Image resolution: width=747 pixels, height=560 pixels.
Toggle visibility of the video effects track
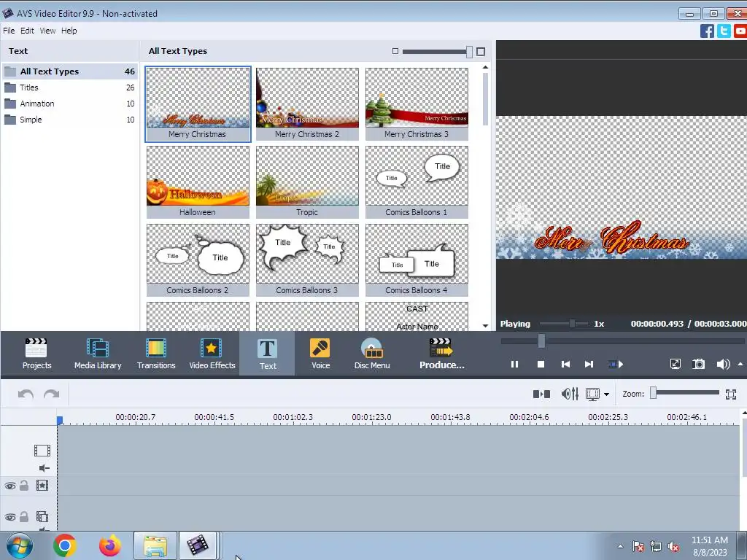pos(10,486)
